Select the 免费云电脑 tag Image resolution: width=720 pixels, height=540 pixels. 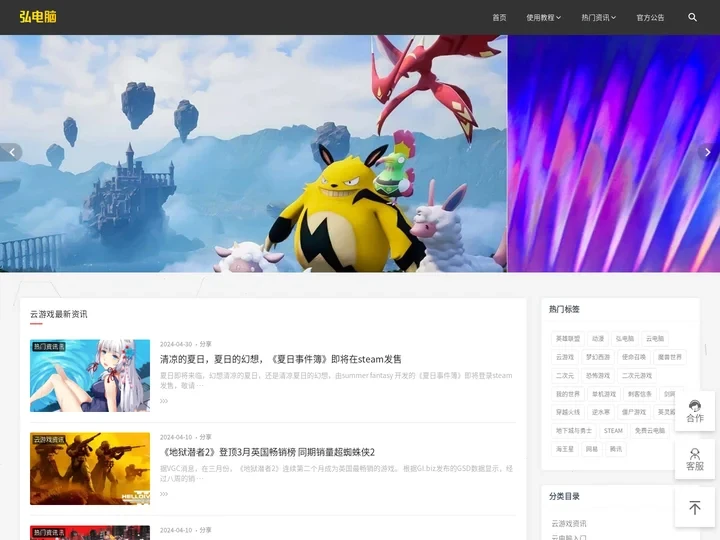(650, 431)
